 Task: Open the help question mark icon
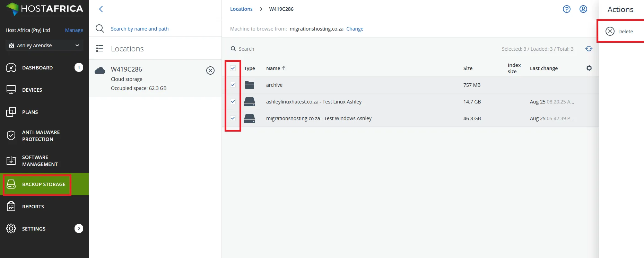pyautogui.click(x=567, y=9)
